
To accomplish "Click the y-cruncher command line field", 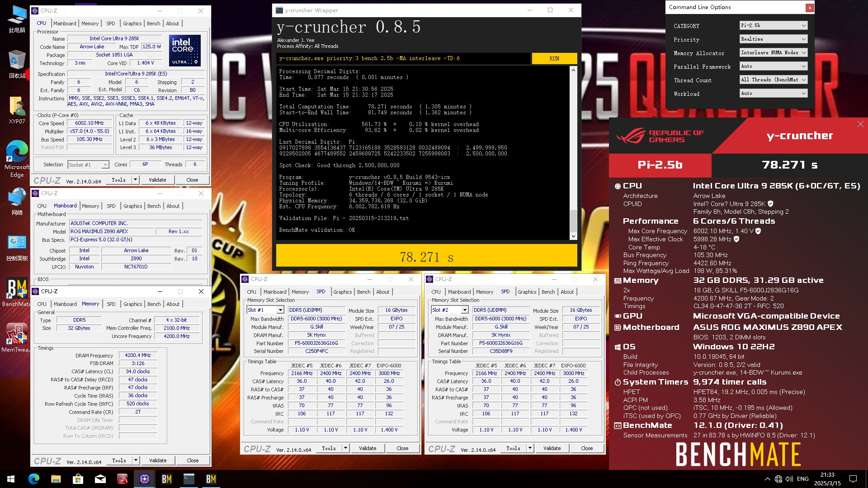I will tap(403, 58).
